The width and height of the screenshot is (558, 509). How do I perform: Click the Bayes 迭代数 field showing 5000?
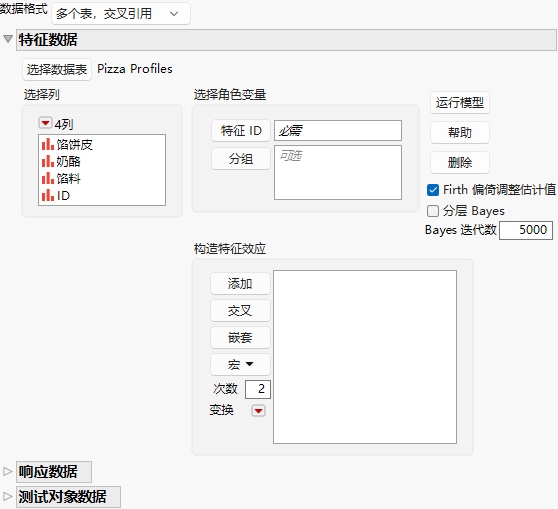tap(526, 230)
